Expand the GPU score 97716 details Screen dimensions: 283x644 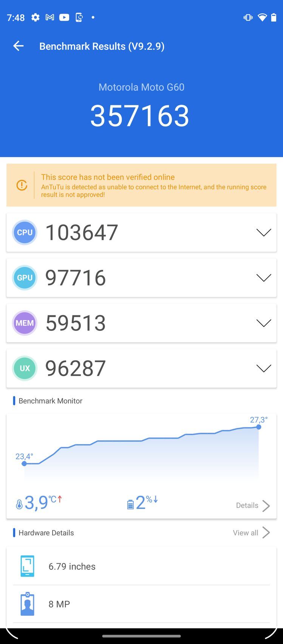[x=263, y=278]
